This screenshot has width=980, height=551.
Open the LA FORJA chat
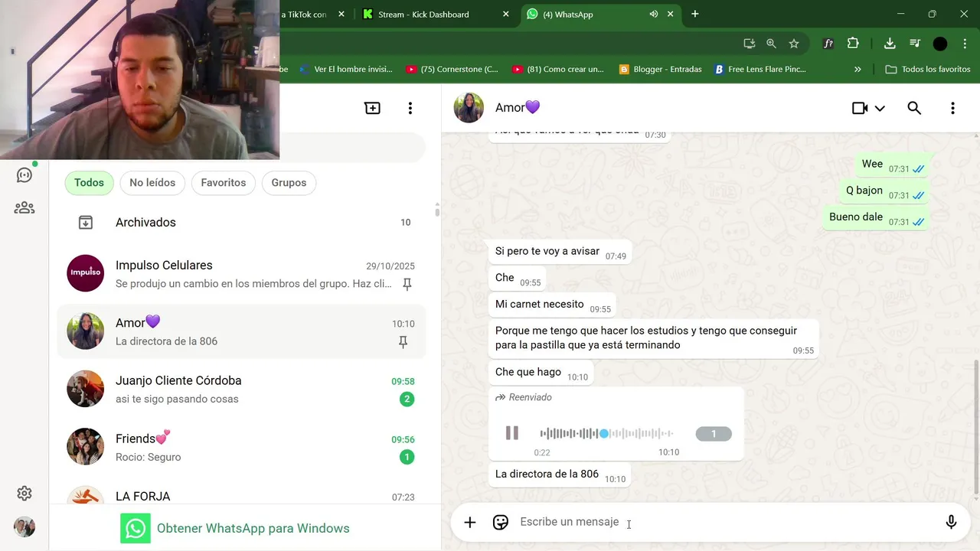(x=242, y=491)
